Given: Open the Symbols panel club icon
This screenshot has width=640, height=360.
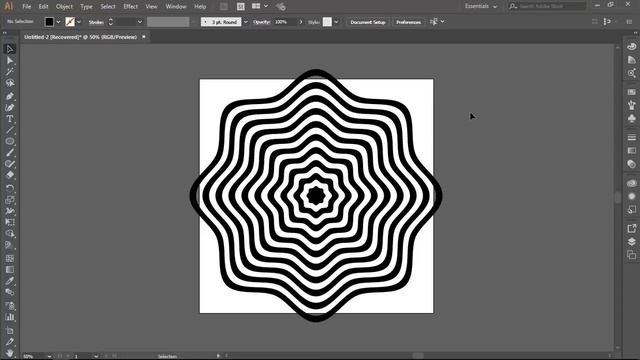Looking at the screenshot, I should 631,118.
